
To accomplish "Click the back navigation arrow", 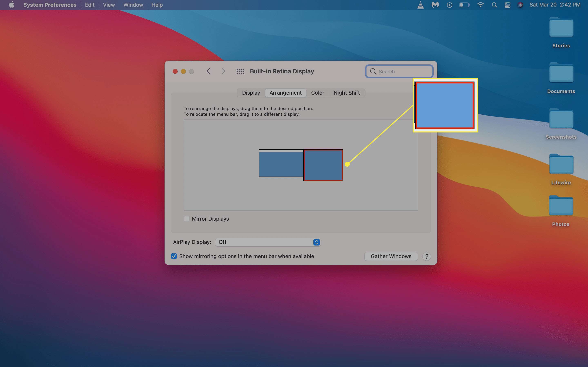I will pyautogui.click(x=209, y=71).
